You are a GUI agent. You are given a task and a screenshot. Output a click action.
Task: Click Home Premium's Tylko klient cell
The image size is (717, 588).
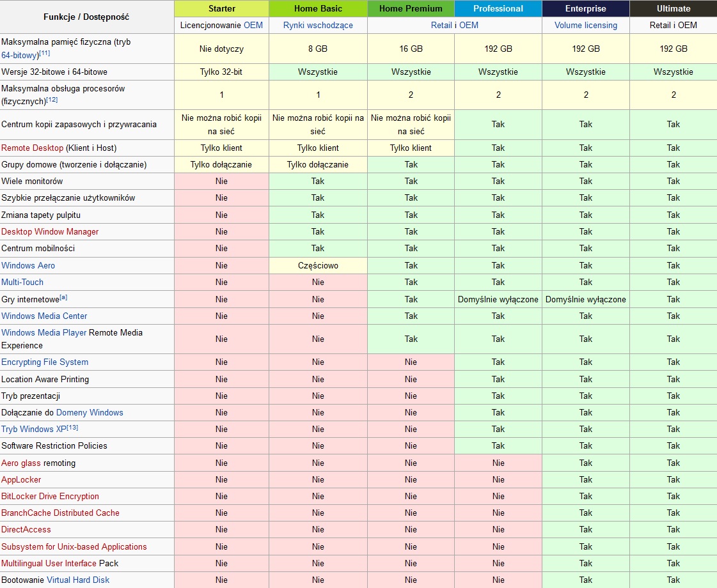(411, 148)
